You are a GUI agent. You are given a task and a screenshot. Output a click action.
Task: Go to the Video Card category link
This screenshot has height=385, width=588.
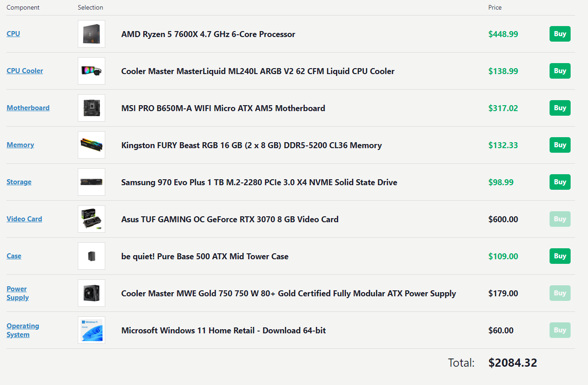(x=24, y=219)
